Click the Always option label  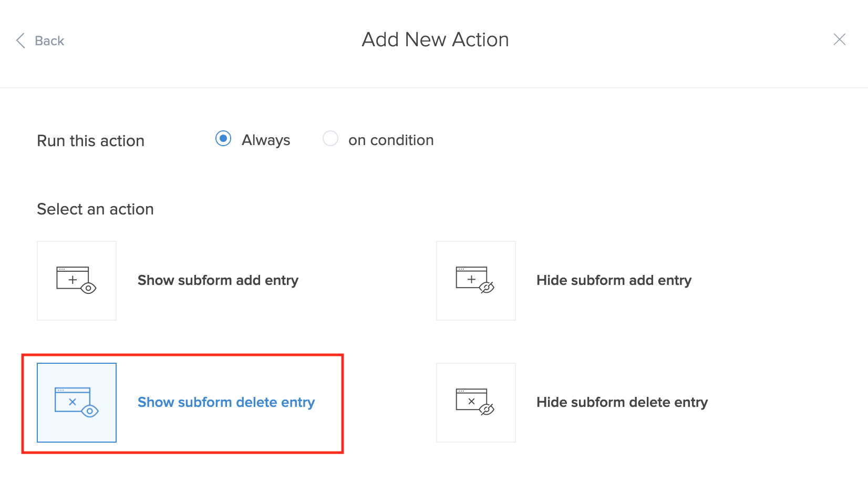coord(266,140)
